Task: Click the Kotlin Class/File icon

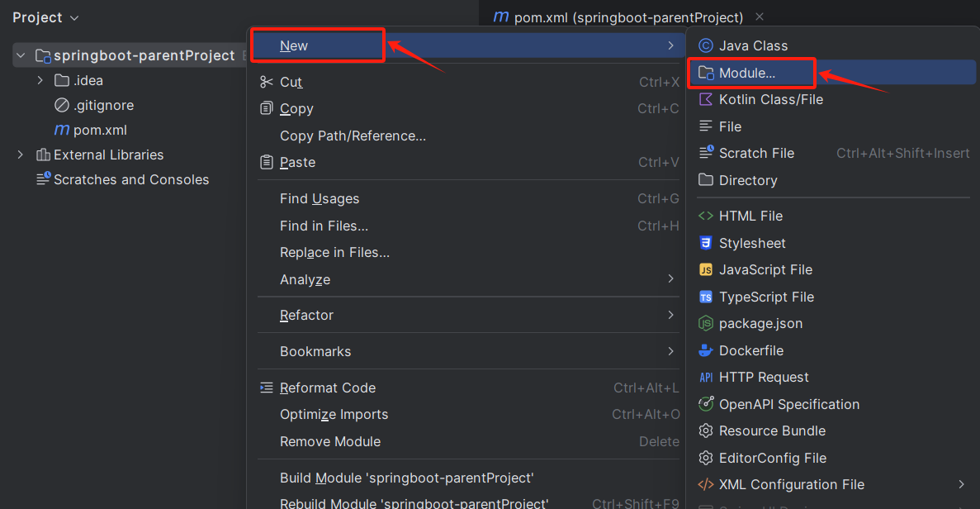Action: (x=706, y=99)
